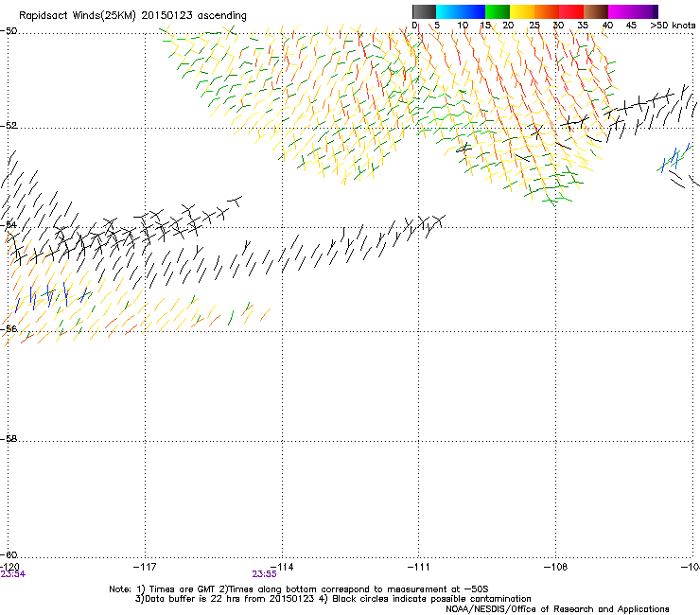
Task: Click the brown 35-40 knots color band
Action: [596, 11]
